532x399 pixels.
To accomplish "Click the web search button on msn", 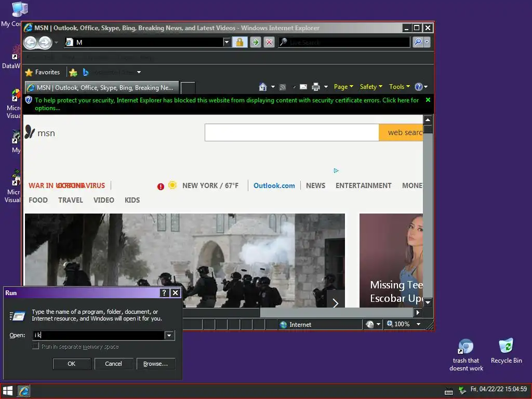I will click(401, 132).
